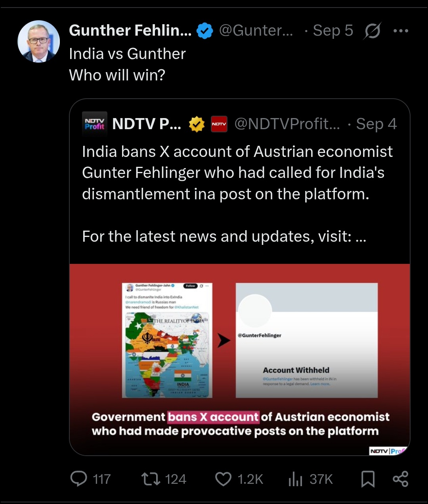The image size is (428, 504).
Task: Click the gold verified badge on NDTV Profit
Action: pyautogui.click(x=197, y=124)
